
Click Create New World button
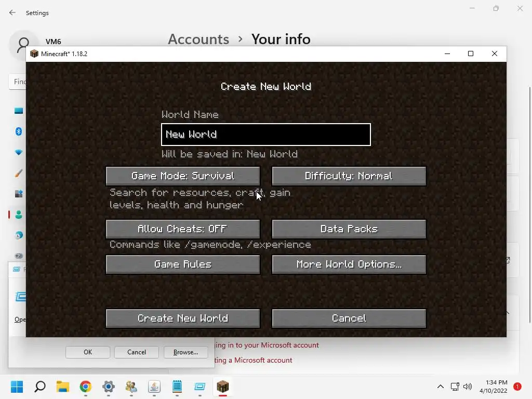183,318
